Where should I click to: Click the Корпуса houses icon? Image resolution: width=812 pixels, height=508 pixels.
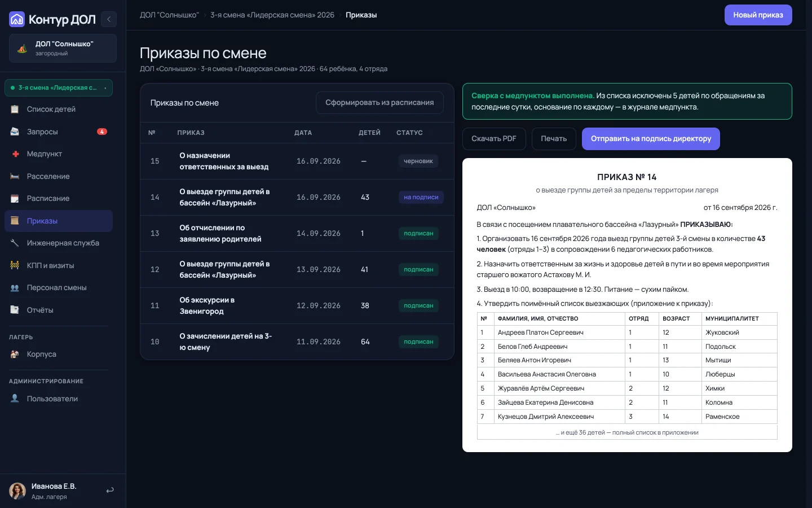[15, 354]
